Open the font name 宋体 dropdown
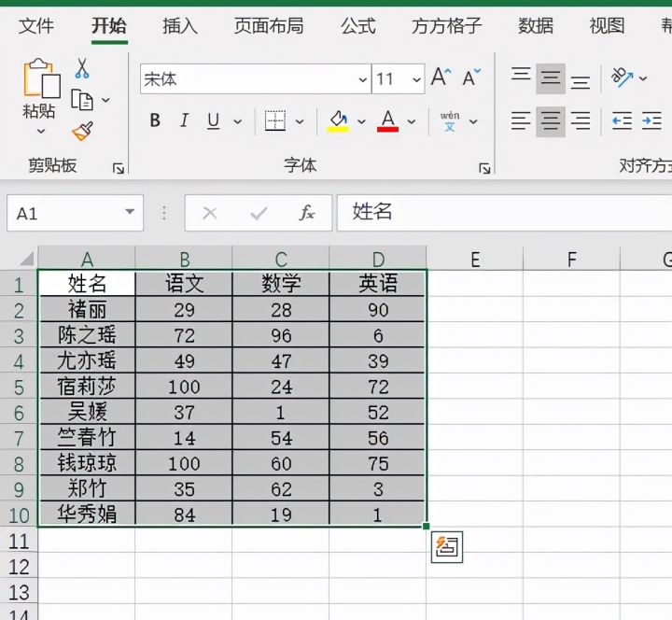 point(362,79)
